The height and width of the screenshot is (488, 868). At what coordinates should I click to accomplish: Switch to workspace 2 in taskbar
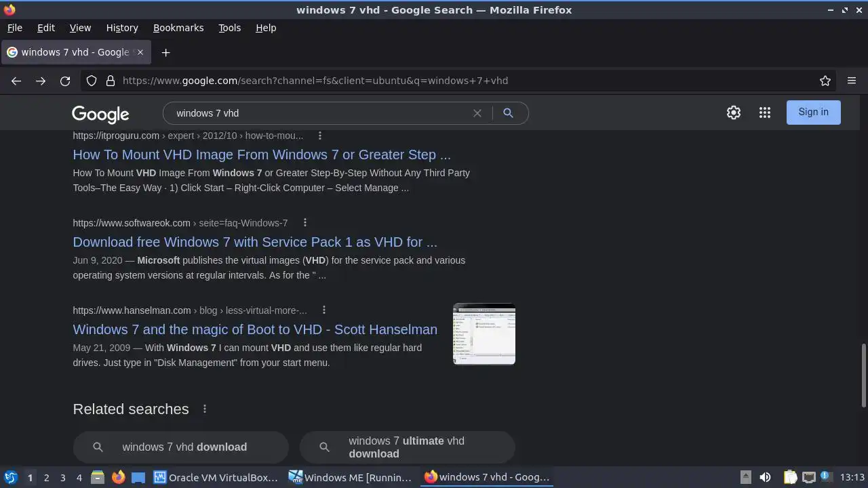coord(46,478)
